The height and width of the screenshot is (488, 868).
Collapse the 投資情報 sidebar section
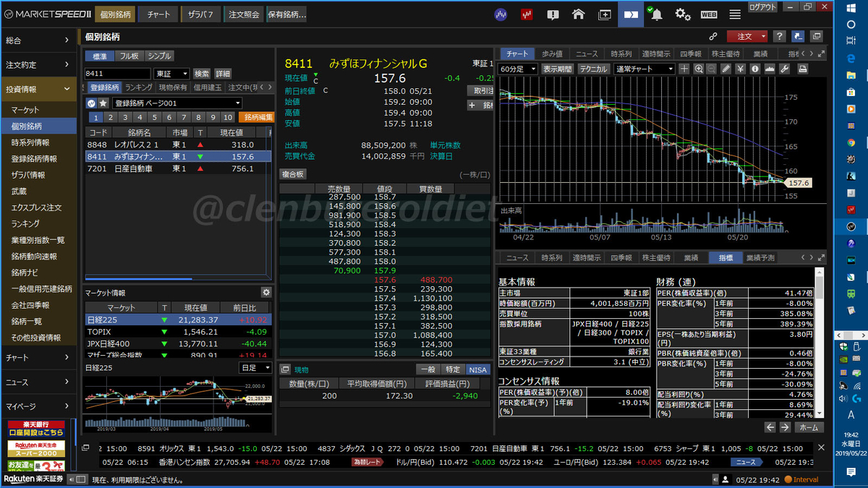pos(38,90)
